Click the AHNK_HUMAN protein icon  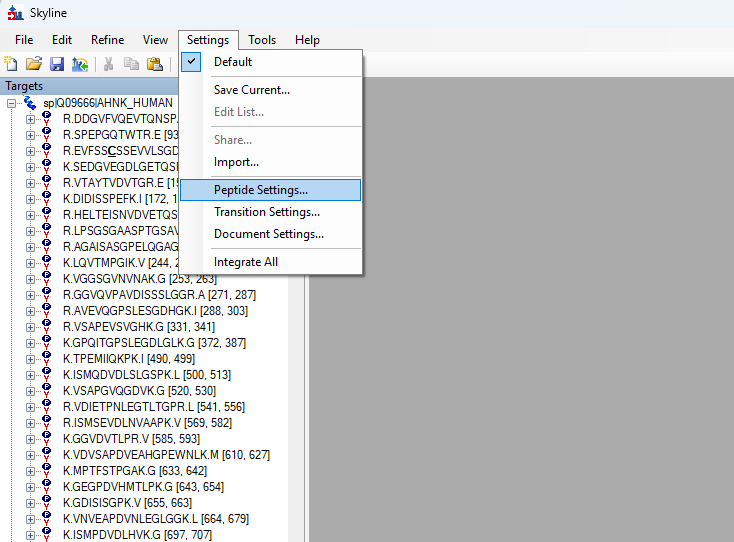[x=30, y=103]
